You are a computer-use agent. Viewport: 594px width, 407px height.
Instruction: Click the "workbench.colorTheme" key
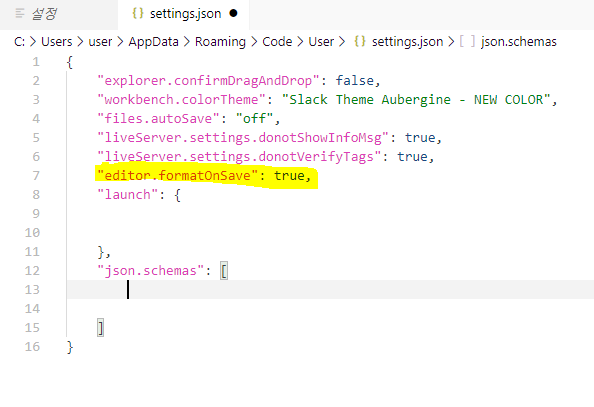click(181, 100)
